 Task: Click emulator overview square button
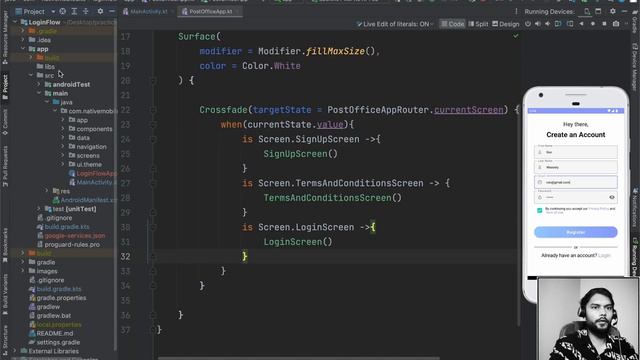[604, 24]
